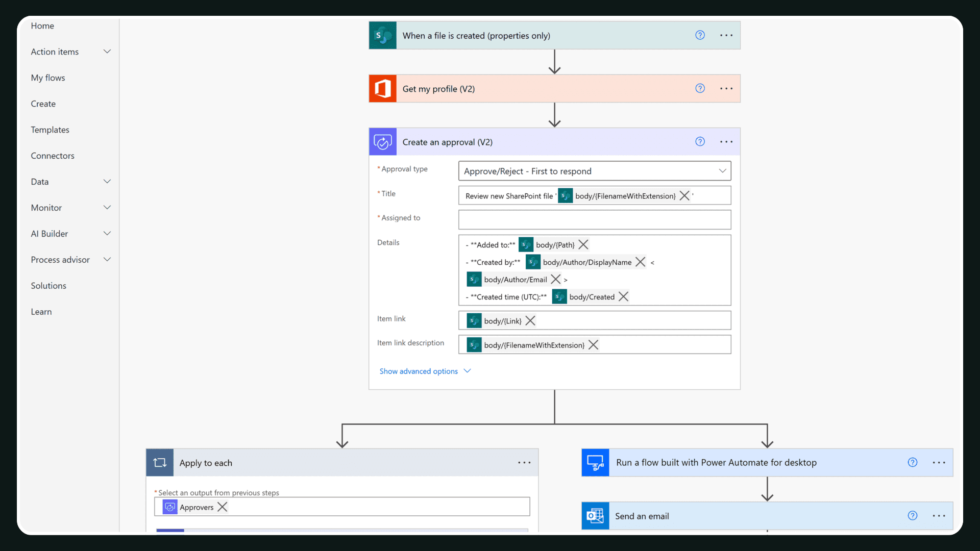
Task: Remove the Approvers token from the loop
Action: [x=223, y=507]
